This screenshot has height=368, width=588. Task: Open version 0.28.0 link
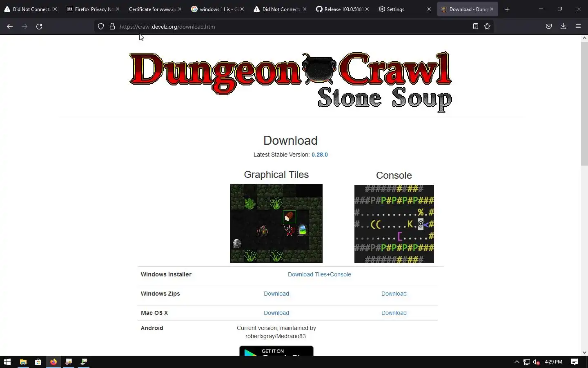320,155
